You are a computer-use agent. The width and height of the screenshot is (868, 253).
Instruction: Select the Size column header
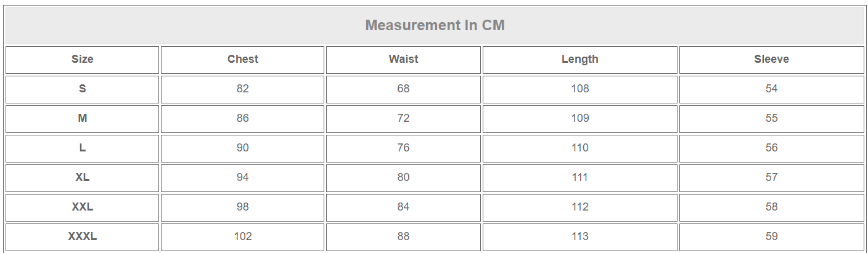coord(82,59)
